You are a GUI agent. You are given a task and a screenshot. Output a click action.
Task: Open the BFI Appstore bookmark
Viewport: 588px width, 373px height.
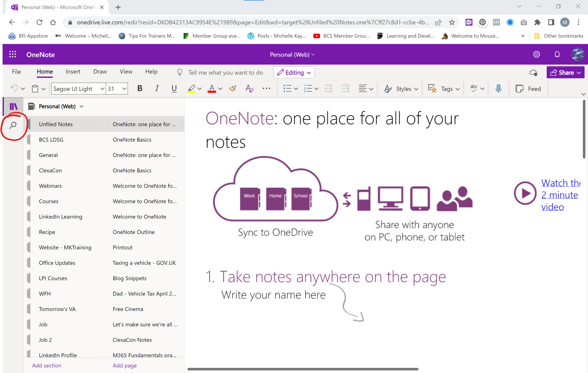(x=28, y=36)
